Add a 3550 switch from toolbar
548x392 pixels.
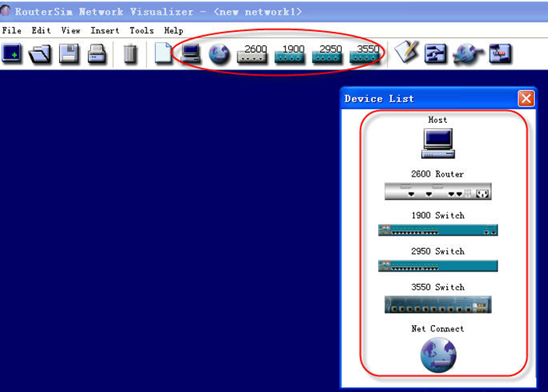pyautogui.click(x=365, y=54)
